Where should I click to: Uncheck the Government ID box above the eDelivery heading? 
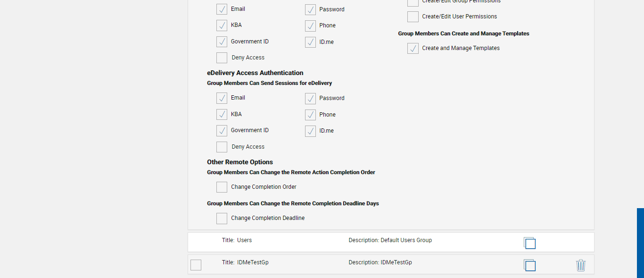(x=222, y=42)
